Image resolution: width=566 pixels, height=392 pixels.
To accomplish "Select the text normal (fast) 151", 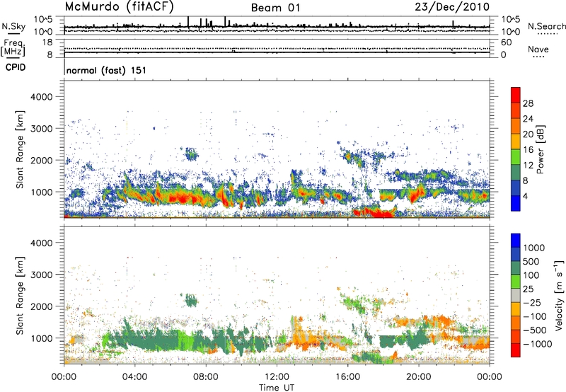I will click(106, 70).
